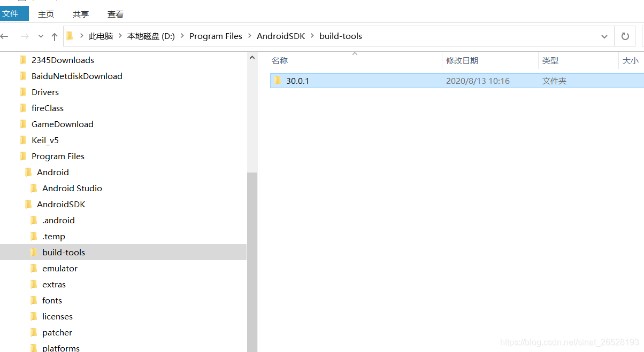Open the address bar history dropdown

click(604, 36)
